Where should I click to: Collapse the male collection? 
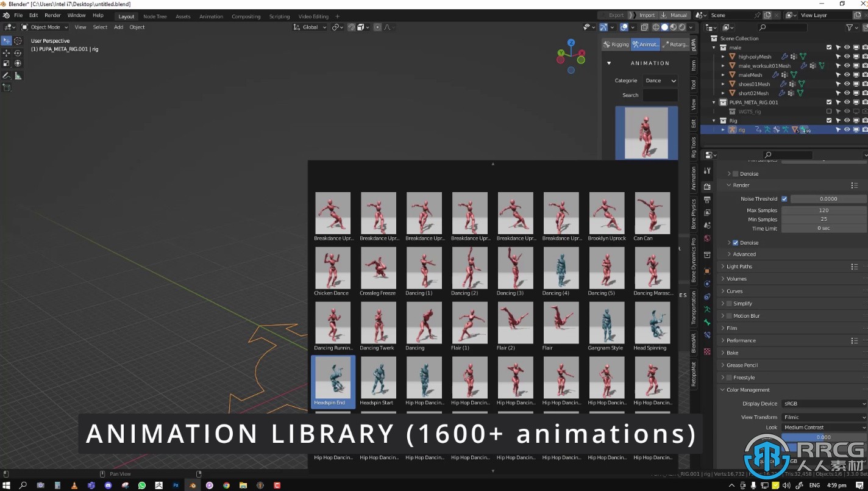click(x=714, y=47)
